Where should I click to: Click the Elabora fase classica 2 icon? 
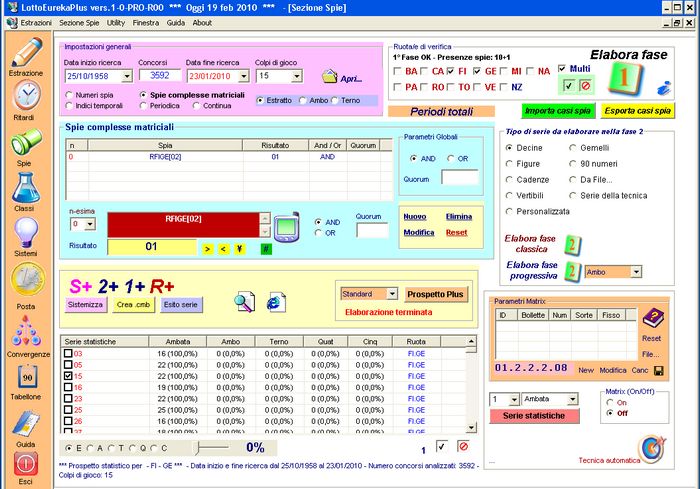[x=572, y=245]
